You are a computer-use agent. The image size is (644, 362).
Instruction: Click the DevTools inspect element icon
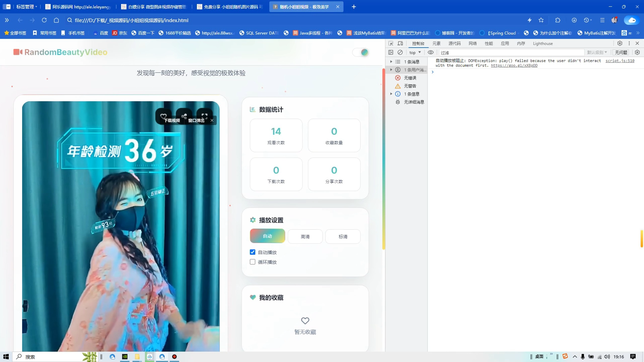[x=391, y=43]
